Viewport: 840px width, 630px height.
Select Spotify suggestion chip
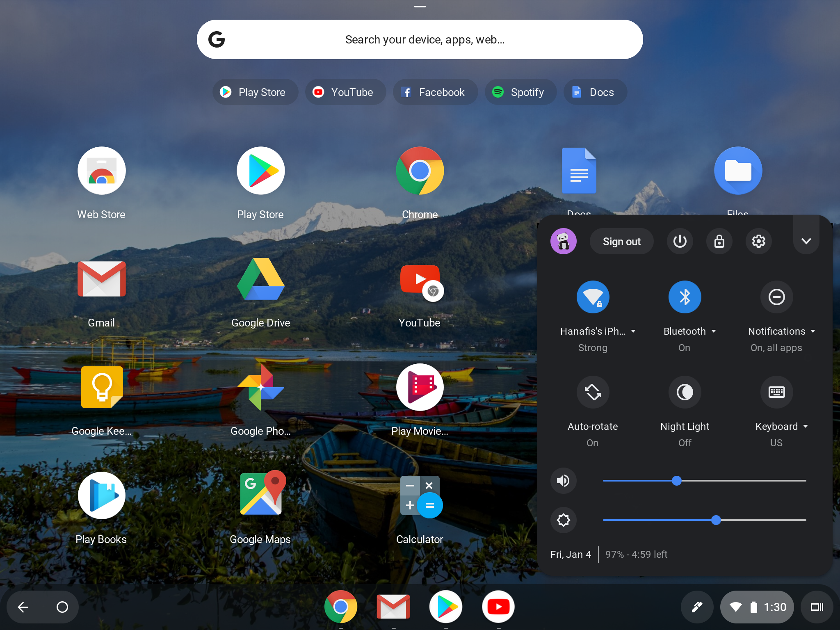(521, 92)
